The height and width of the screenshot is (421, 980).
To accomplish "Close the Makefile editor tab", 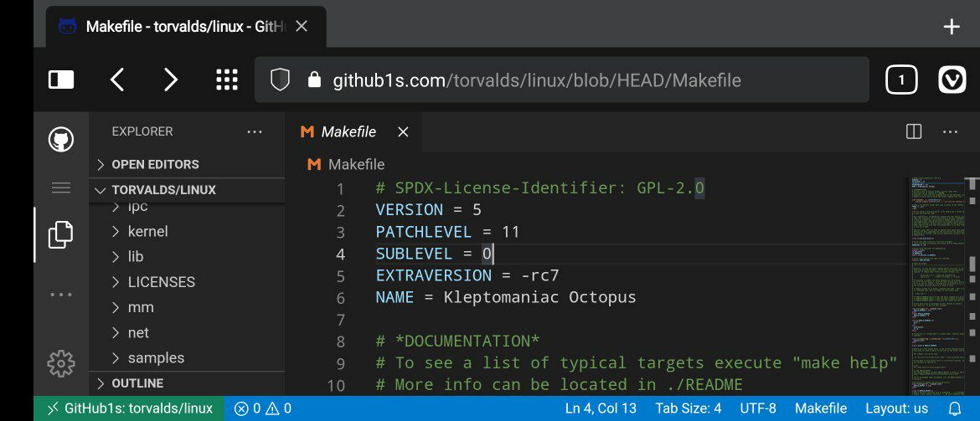I will pos(403,131).
